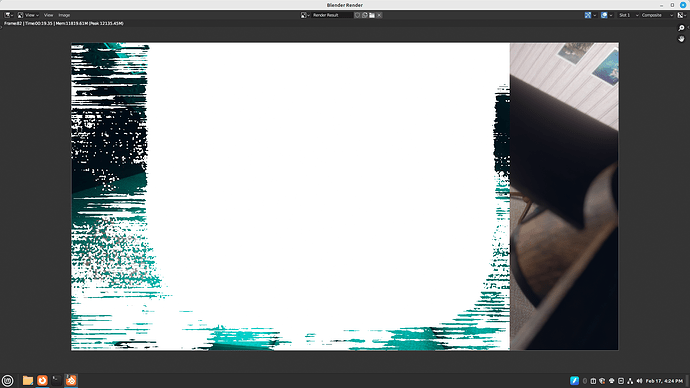Click the rendered image in the viewer

pyautogui.click(x=345, y=196)
